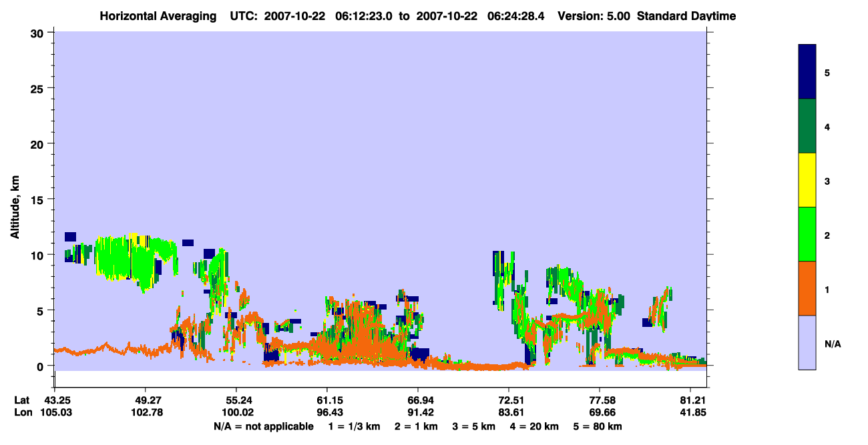The width and height of the screenshot is (868, 445).
Task: Click the latitude value '55.24'
Action: pos(236,400)
